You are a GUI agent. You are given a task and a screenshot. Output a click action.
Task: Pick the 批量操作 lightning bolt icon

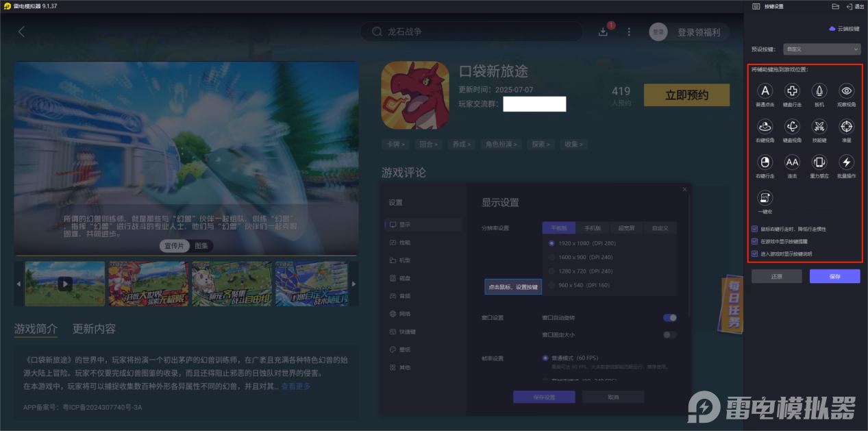847,162
